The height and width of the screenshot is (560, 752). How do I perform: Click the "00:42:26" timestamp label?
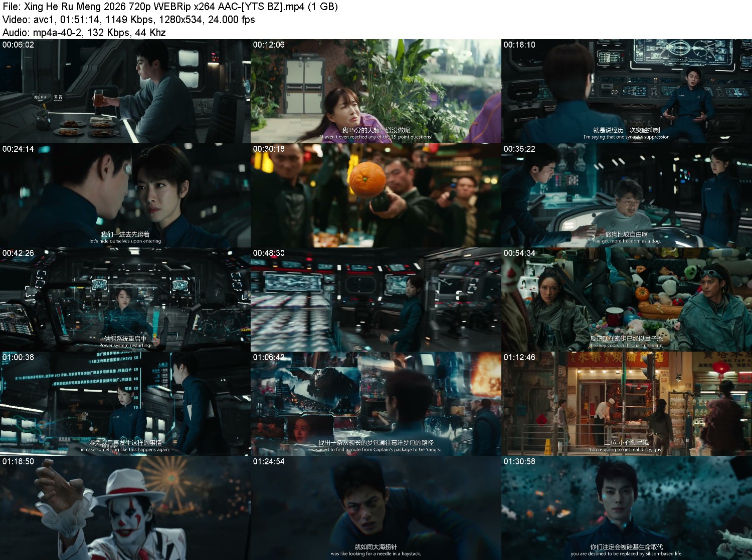[x=18, y=253]
